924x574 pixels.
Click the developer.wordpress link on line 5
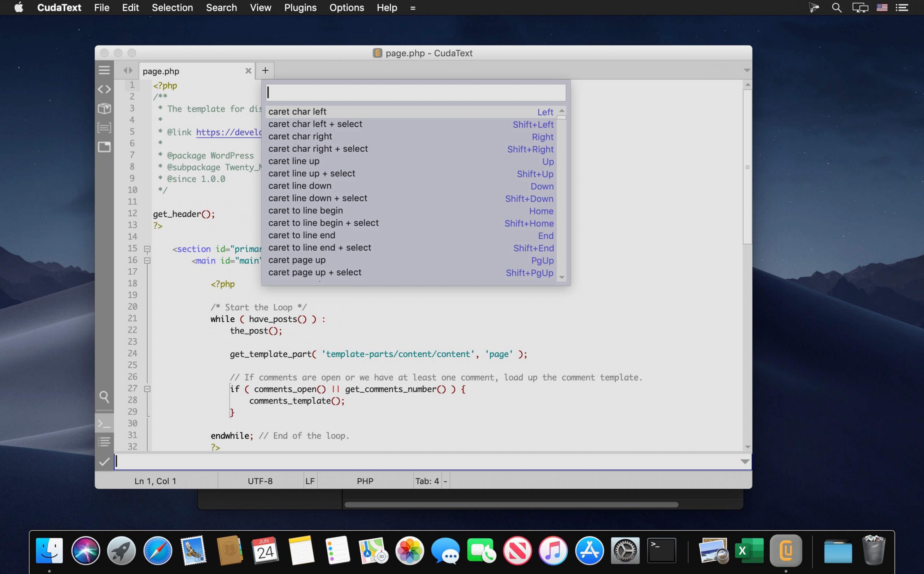click(x=228, y=132)
